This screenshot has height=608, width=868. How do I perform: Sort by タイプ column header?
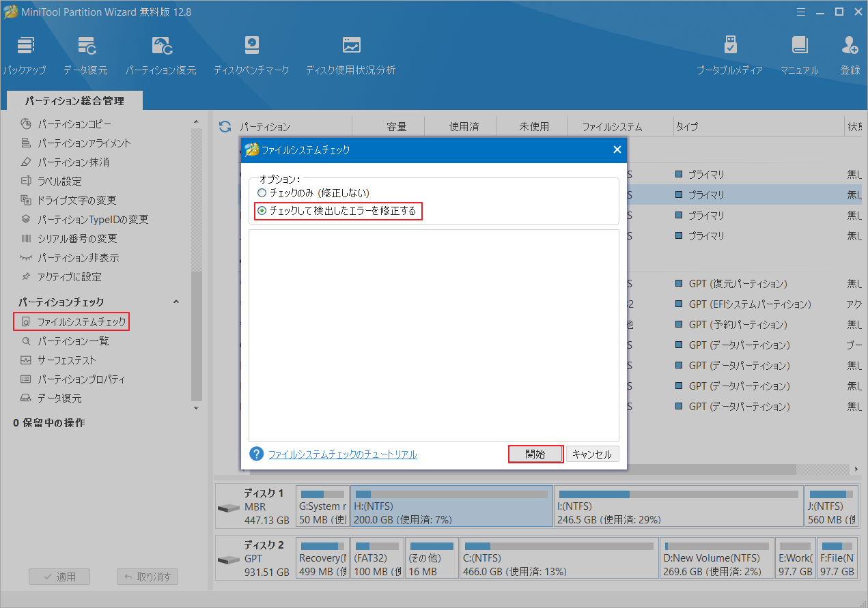758,127
